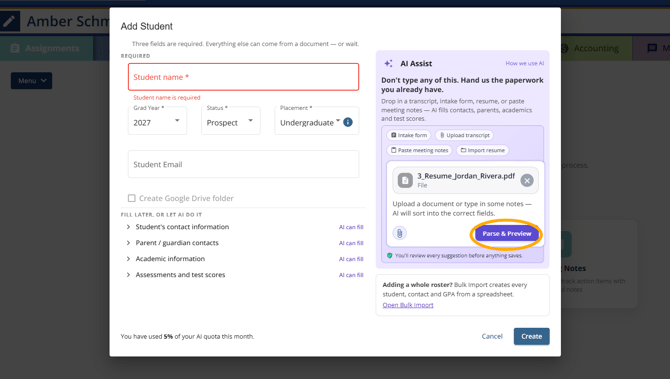Image resolution: width=670 pixels, height=379 pixels.
Task: Expand Academic information section
Action: [170, 259]
